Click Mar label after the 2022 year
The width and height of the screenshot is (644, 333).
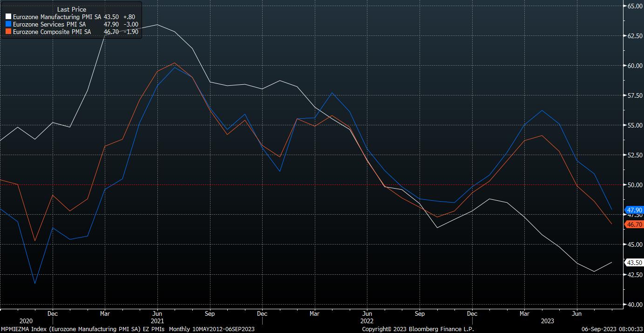pyautogui.click(x=524, y=314)
